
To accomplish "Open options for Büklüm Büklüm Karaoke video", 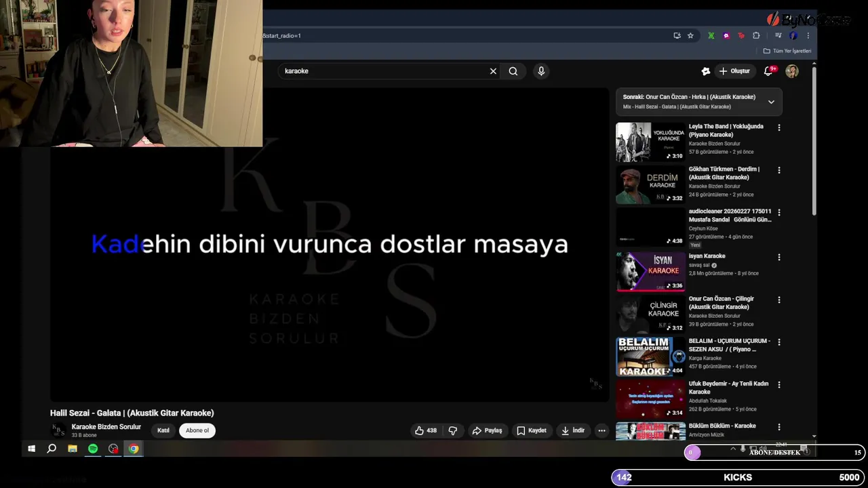I will click(778, 427).
